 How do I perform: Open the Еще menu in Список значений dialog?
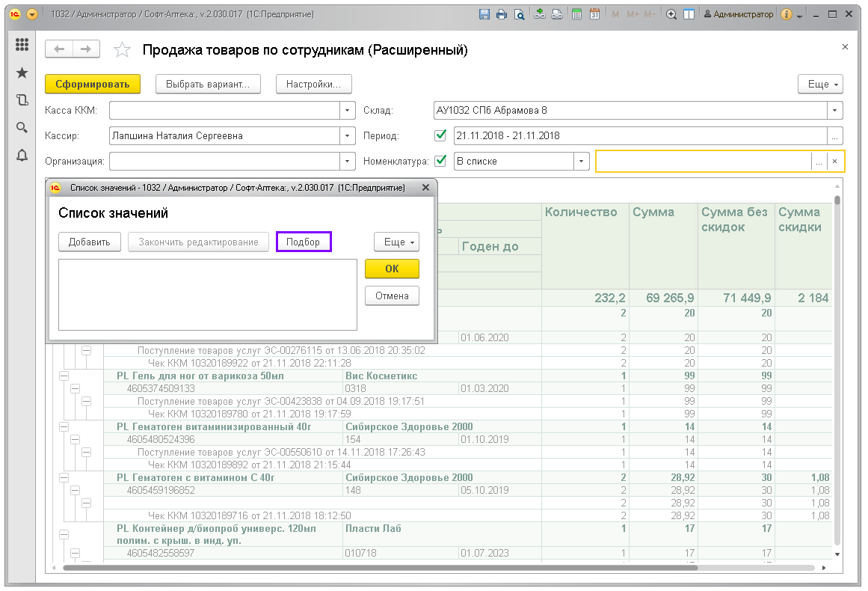point(396,242)
